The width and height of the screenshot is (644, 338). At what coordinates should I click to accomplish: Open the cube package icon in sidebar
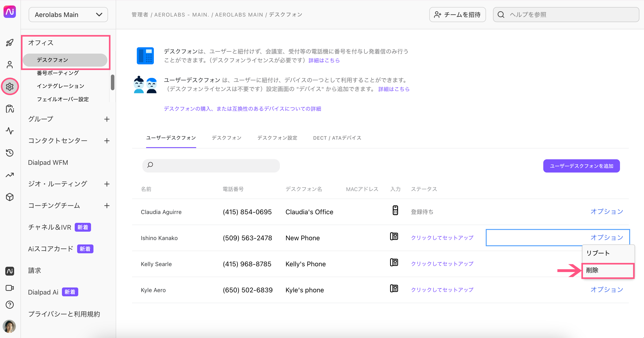10,197
